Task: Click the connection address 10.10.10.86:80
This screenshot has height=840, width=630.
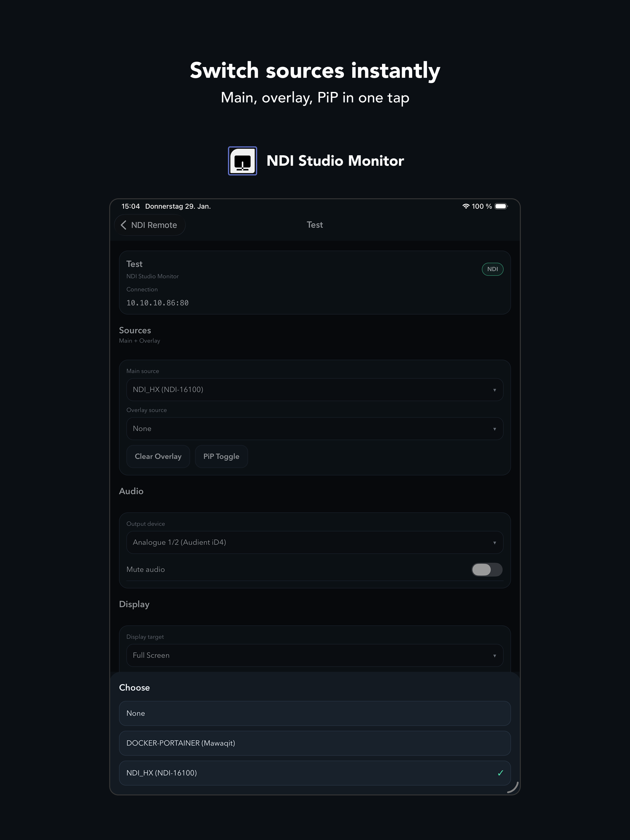Action: click(157, 303)
